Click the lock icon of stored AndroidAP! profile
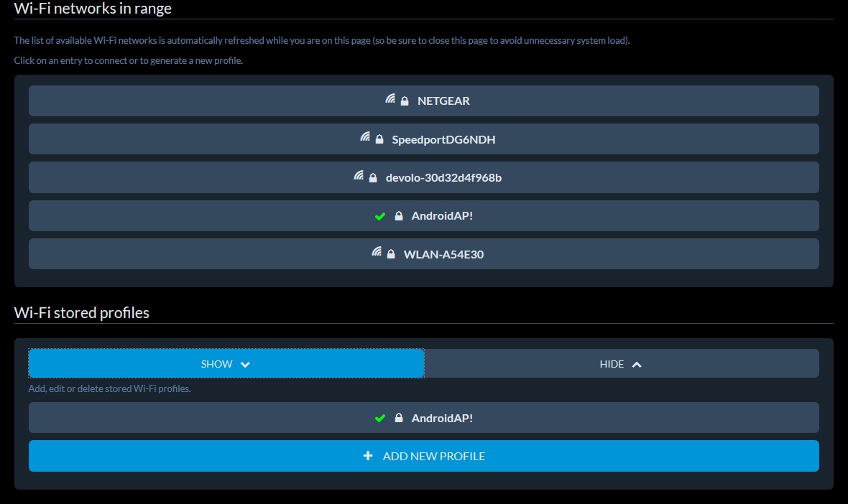 (399, 418)
